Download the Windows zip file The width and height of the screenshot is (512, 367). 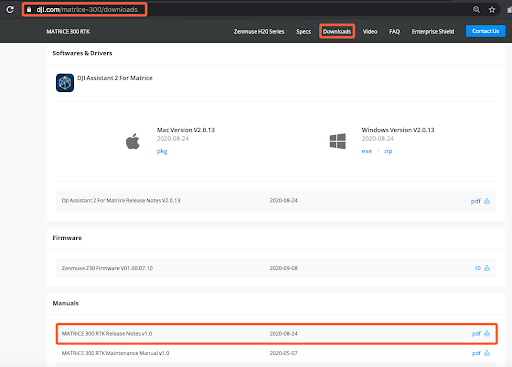[388, 151]
